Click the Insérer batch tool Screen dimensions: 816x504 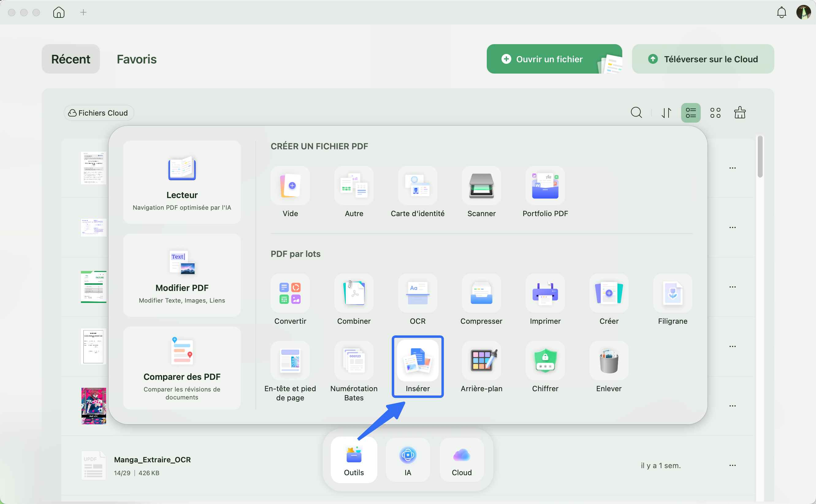point(418,361)
